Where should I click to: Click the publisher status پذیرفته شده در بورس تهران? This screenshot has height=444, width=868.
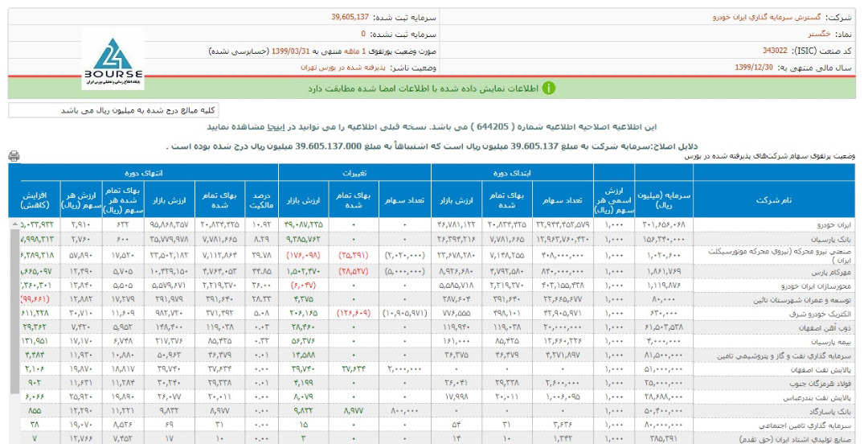(x=342, y=68)
